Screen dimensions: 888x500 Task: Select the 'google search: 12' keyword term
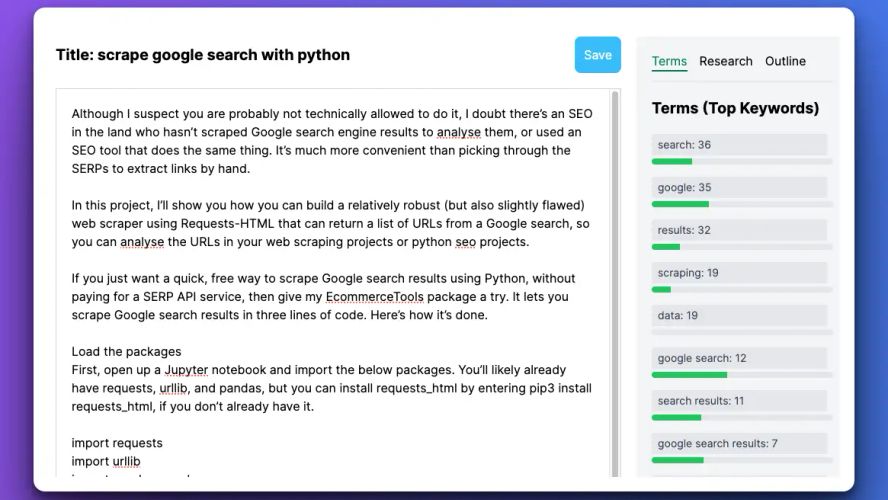pos(739,358)
